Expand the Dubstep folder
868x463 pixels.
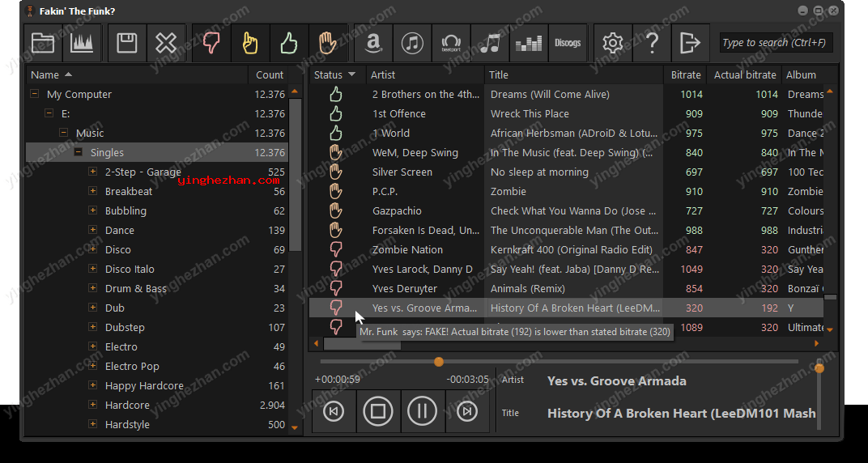92,327
